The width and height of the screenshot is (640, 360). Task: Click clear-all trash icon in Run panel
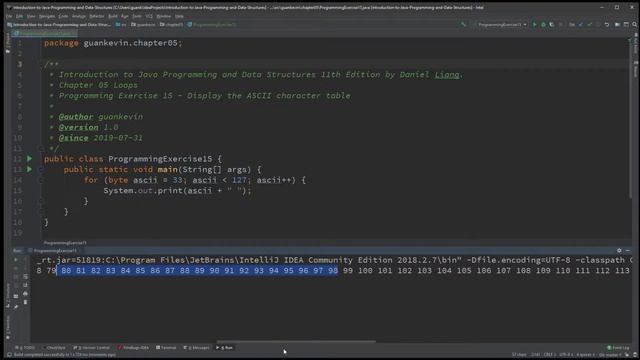tap(25, 302)
